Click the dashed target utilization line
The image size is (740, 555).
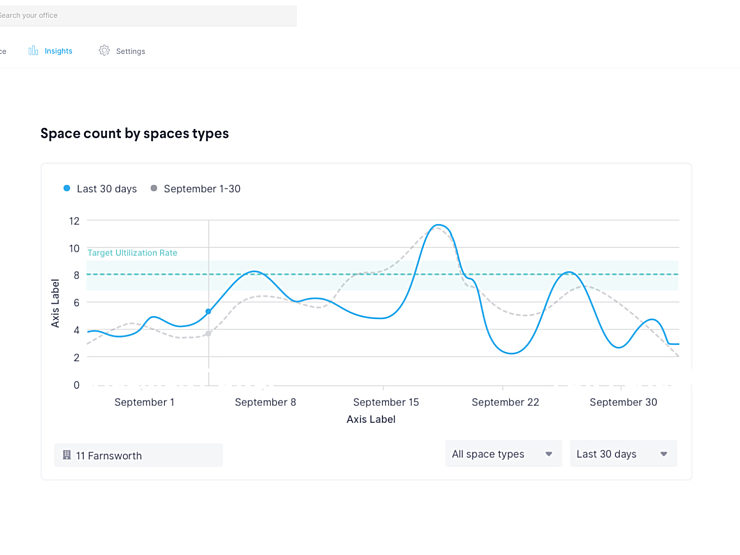(382, 274)
